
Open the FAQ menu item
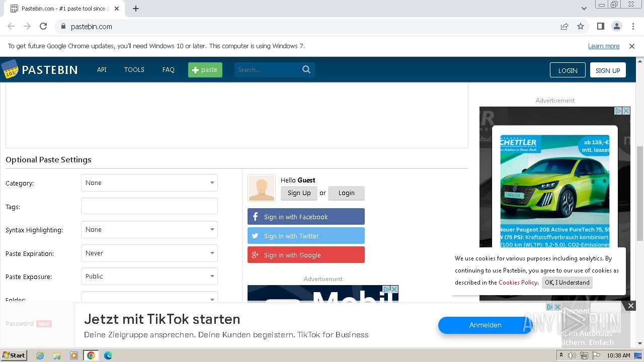(x=169, y=69)
